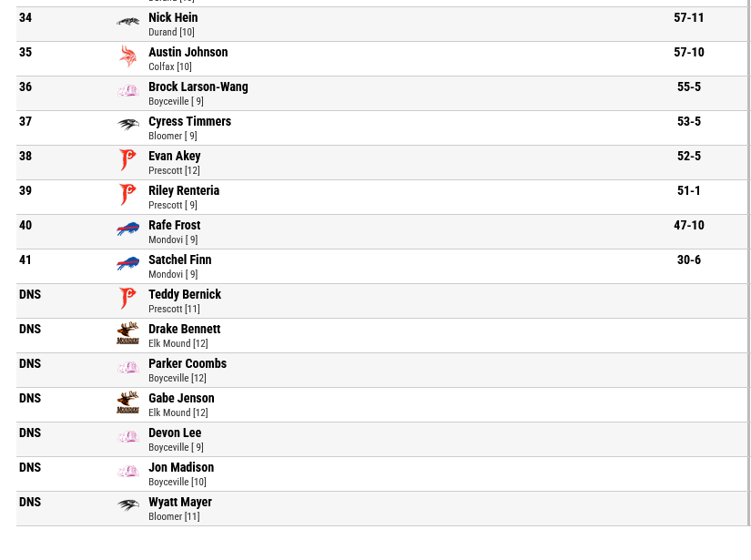Click Mondovi buffalo logo beside Rafe Frost
The image size is (751, 560).
click(127, 229)
